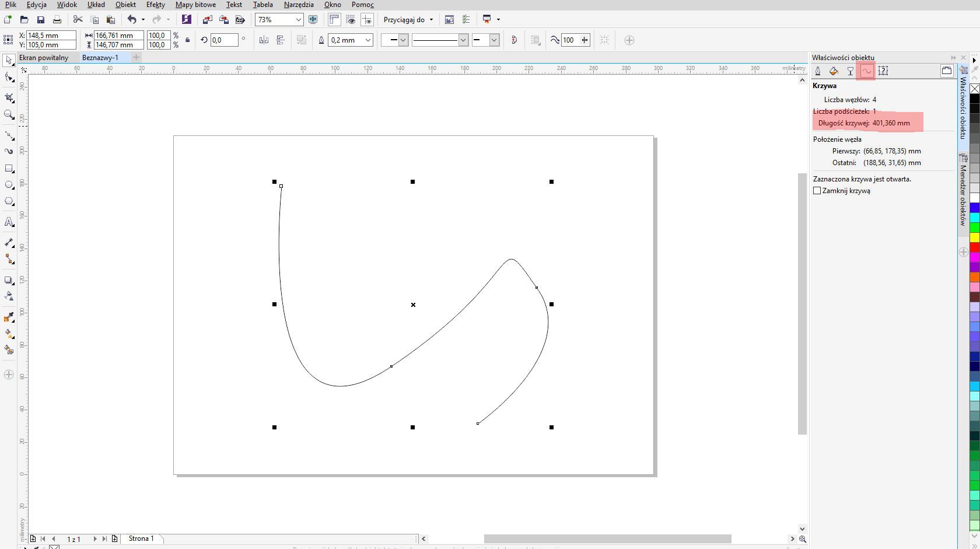Select the Text tool in the toolbox

coord(9,222)
